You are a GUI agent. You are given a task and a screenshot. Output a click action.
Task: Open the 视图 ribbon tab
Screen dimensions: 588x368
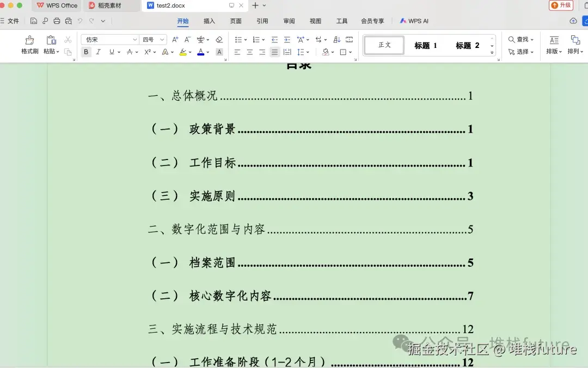[x=315, y=21]
